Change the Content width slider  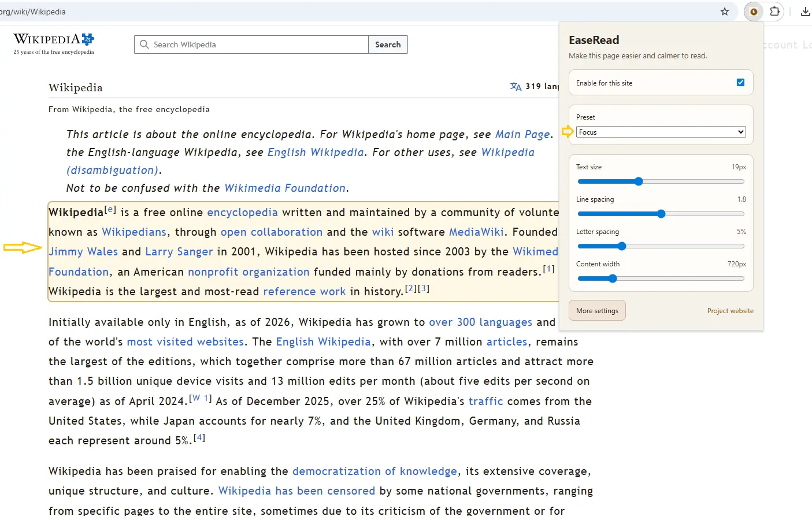pos(612,278)
